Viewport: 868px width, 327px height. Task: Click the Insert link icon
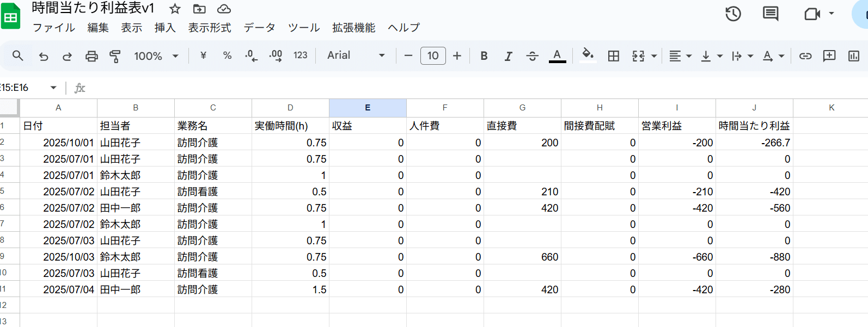pyautogui.click(x=805, y=56)
